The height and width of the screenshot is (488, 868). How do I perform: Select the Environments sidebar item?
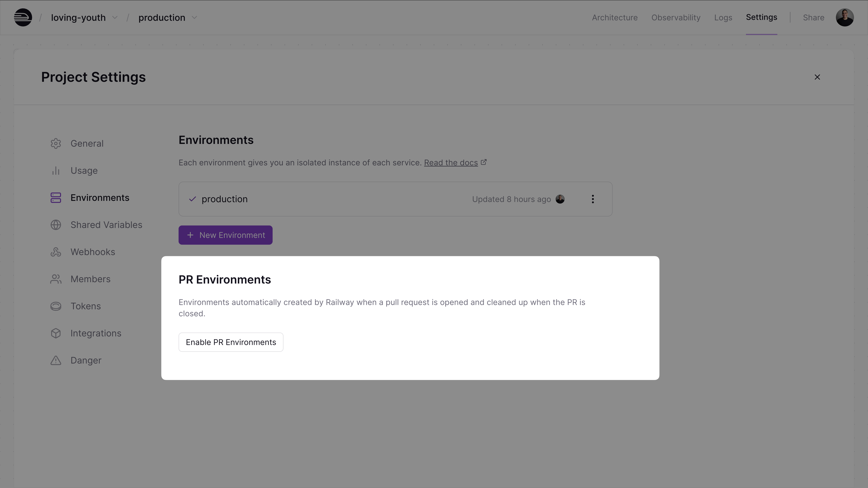pyautogui.click(x=100, y=198)
